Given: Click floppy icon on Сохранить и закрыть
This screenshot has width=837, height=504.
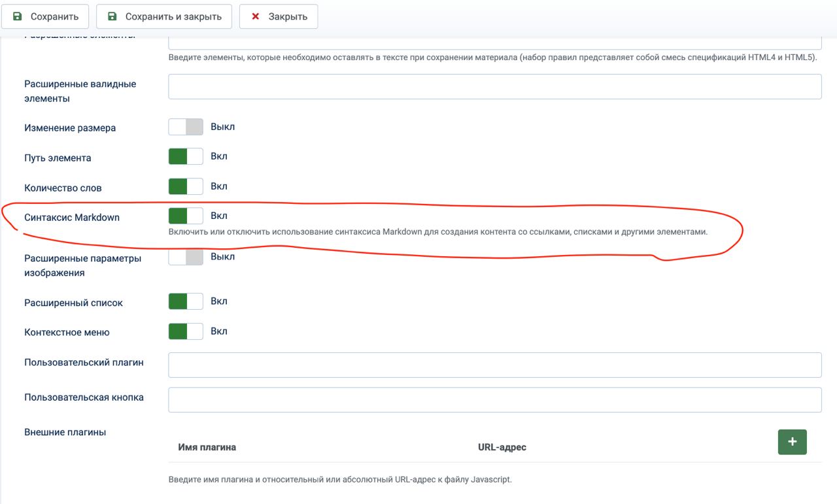Looking at the screenshot, I should click(112, 16).
